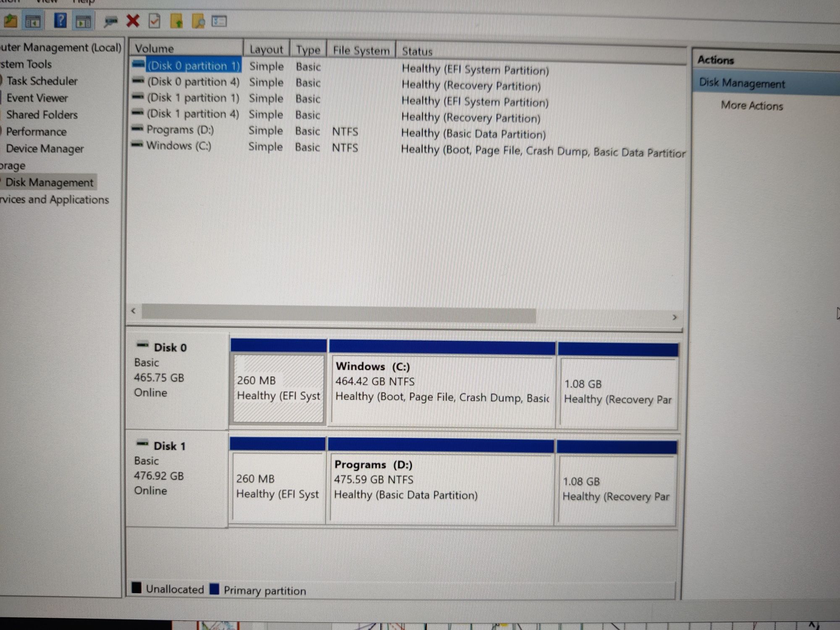Click the red X Delete toolbar icon
The image size is (840, 630).
tap(133, 21)
